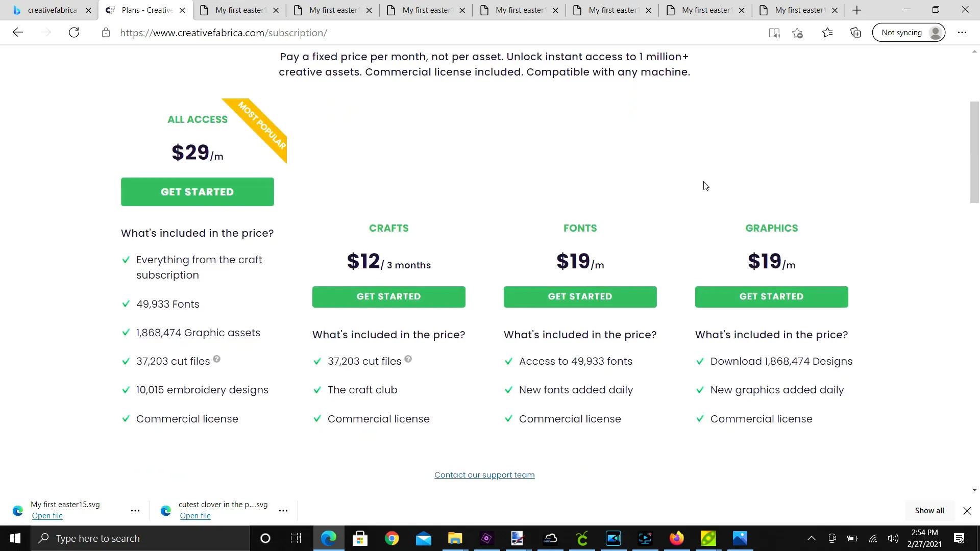Open the Edge settings ellipsis menu
The height and width of the screenshot is (551, 980).
point(963,33)
